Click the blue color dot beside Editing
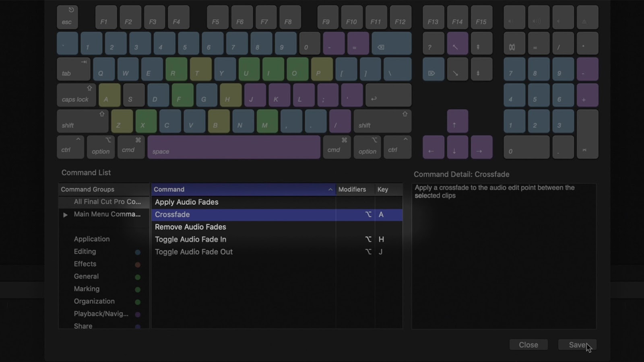 pos(138,252)
